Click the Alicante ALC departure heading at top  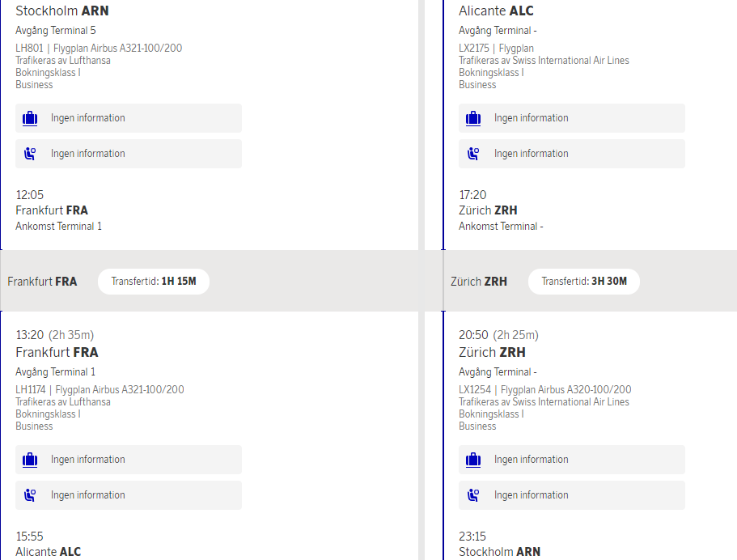[496, 11]
